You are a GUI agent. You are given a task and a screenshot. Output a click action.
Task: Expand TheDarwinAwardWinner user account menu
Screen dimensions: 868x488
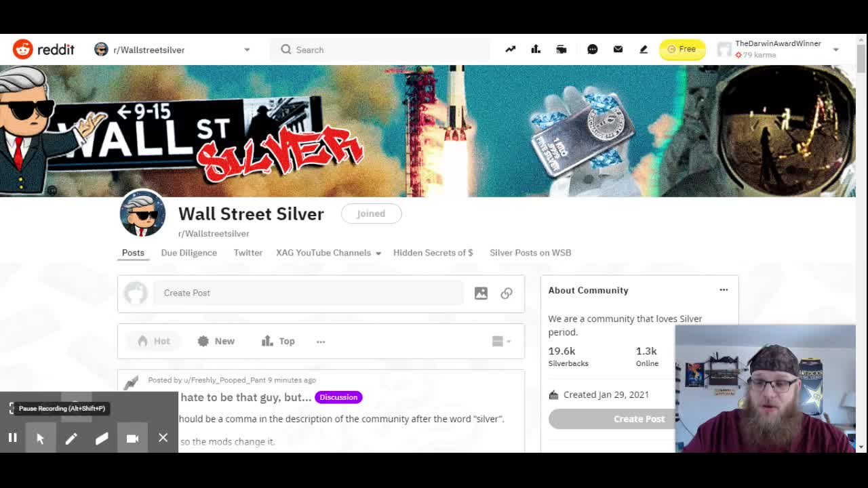[778, 49]
